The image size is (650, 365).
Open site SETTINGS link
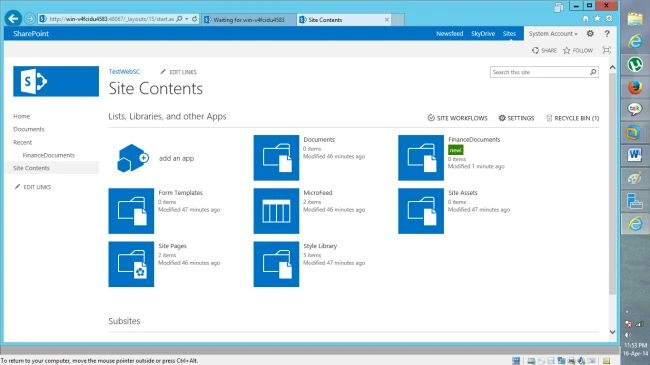[x=516, y=118]
